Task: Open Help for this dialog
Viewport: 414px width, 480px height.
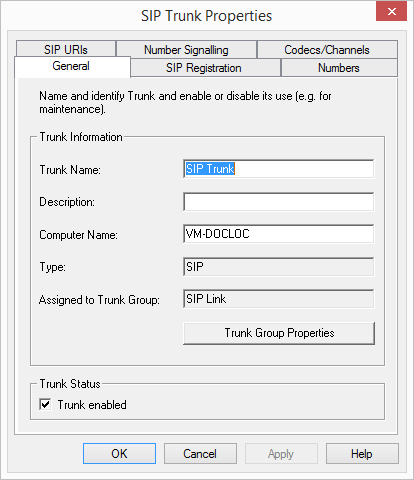Action: coord(362,454)
